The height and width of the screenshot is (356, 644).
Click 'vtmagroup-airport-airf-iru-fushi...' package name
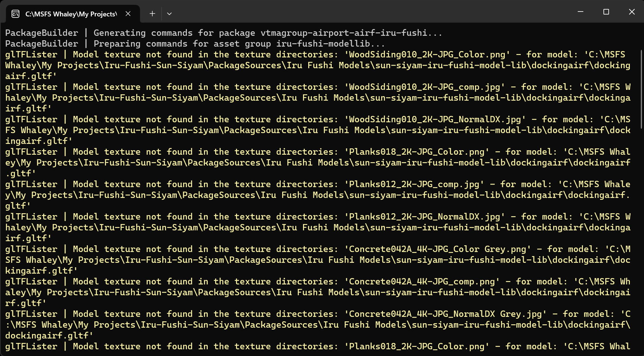[x=351, y=33]
